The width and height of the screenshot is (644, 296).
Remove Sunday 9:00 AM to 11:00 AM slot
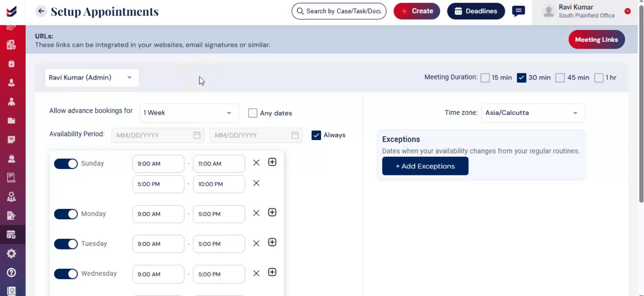[256, 163]
